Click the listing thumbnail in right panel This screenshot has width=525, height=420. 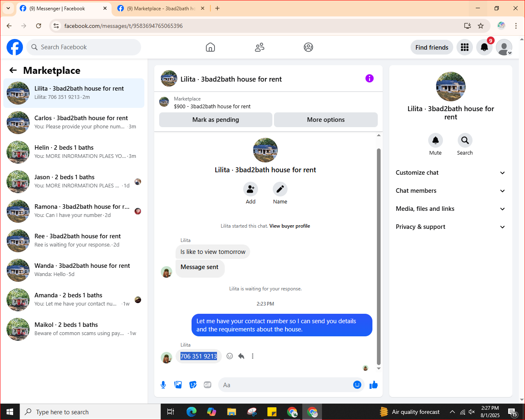[451, 87]
